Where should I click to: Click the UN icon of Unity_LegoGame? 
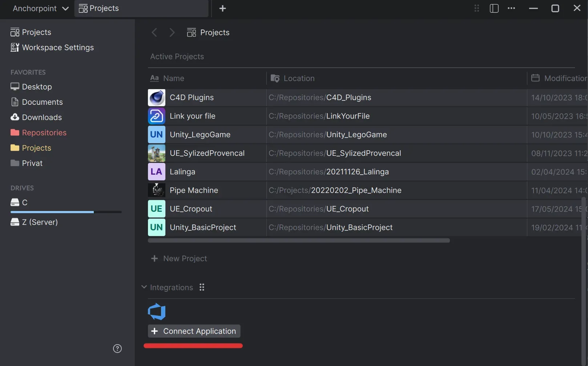coord(156,134)
